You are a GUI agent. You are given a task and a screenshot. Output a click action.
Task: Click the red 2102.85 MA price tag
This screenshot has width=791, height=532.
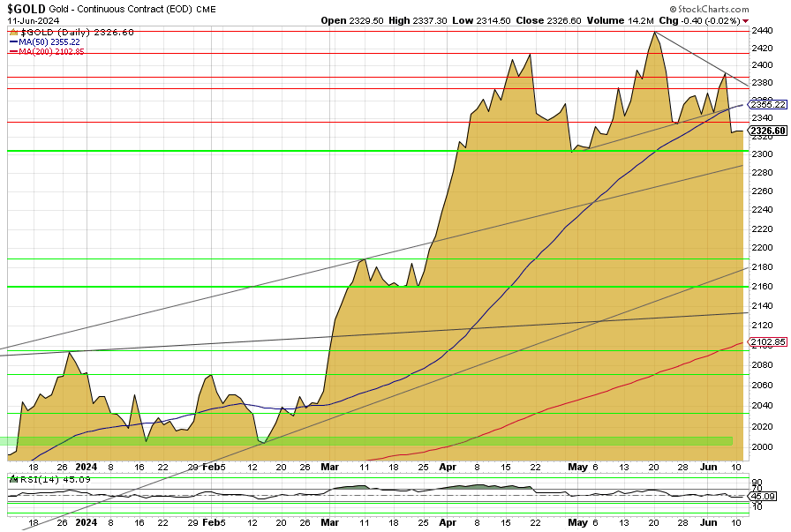tap(768, 342)
